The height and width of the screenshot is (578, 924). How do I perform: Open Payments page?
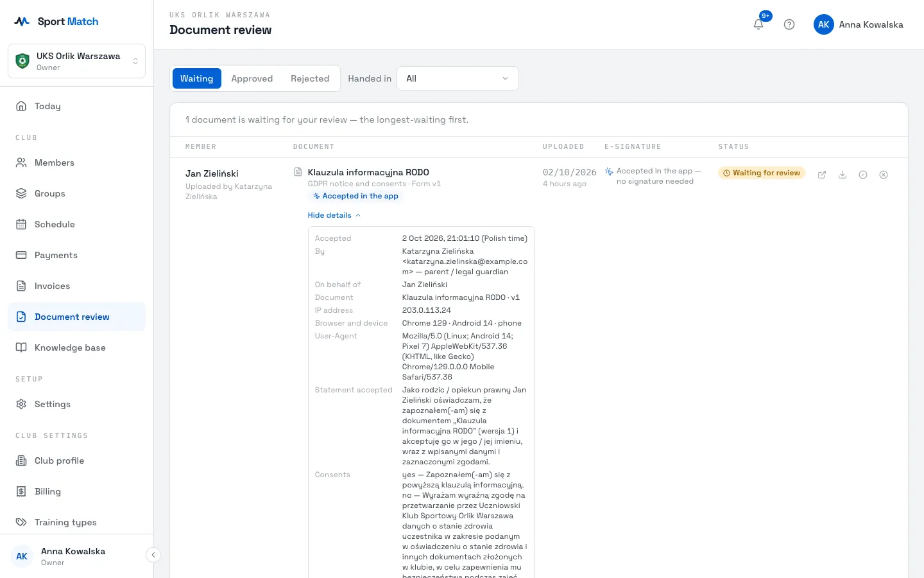click(x=77, y=255)
